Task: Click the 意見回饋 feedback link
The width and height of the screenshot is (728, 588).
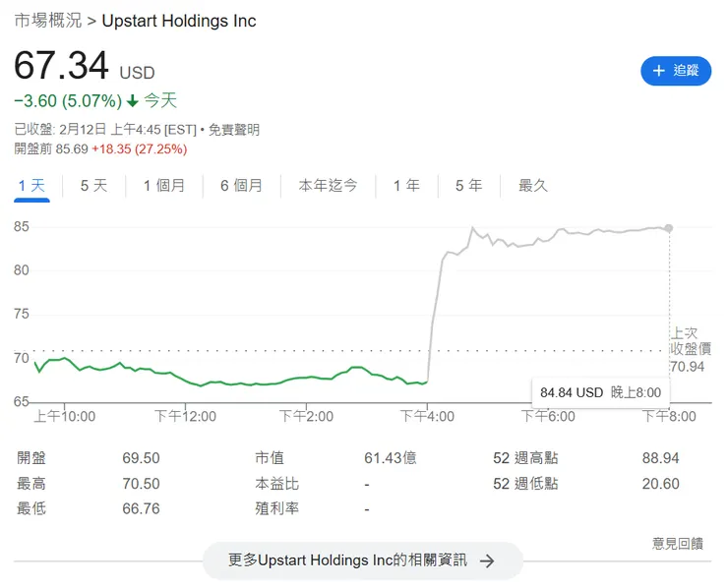Action: pyautogui.click(x=677, y=543)
